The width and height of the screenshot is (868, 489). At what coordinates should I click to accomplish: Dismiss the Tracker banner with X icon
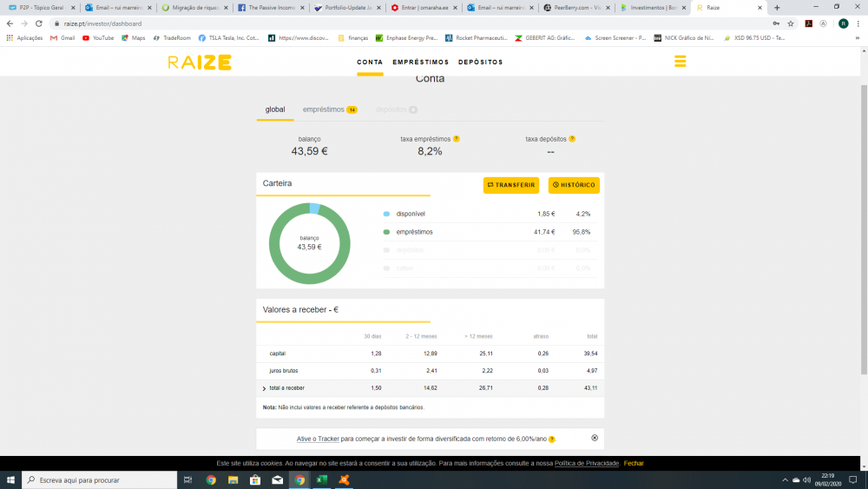595,439
